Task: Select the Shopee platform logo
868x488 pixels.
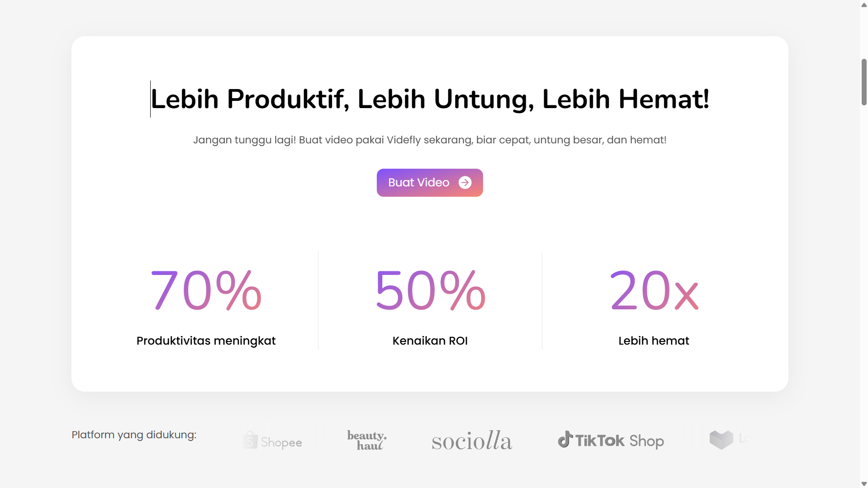Action: tap(272, 440)
